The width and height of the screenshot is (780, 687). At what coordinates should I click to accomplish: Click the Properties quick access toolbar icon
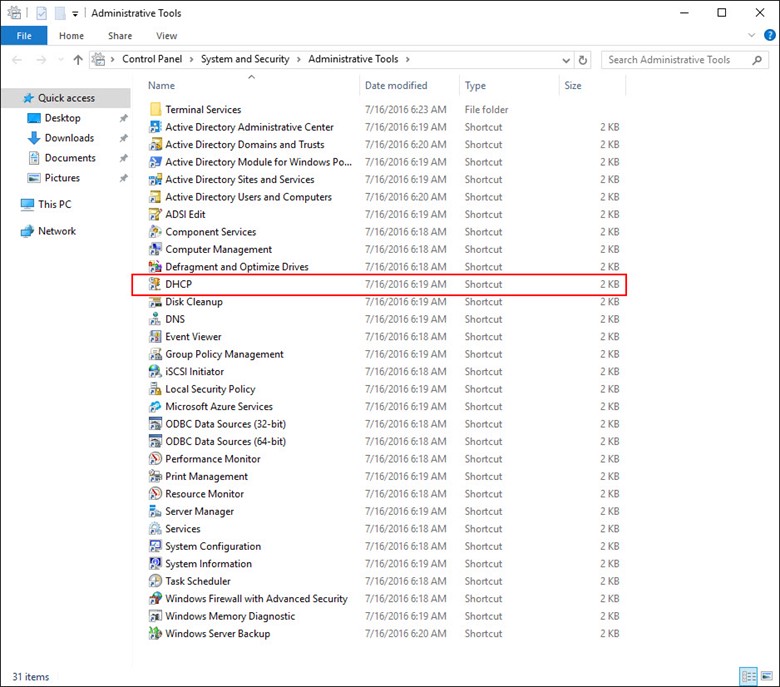(x=42, y=13)
